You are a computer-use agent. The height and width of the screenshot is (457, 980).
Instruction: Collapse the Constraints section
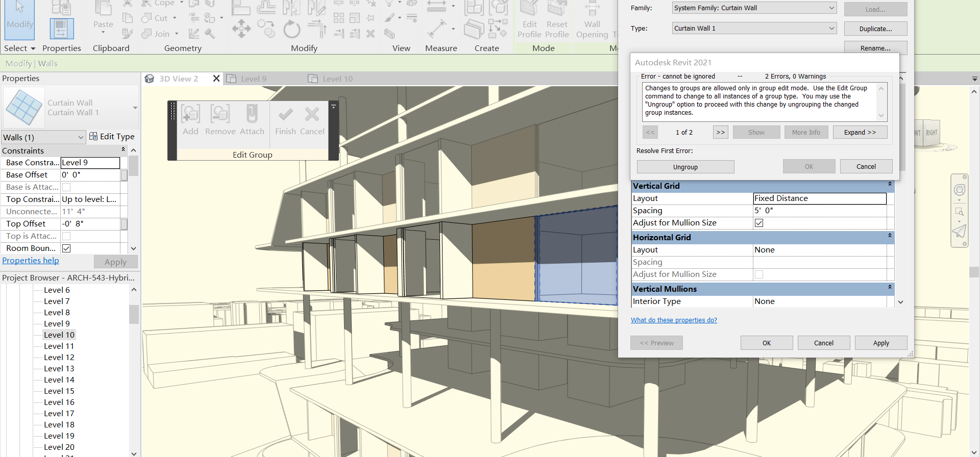tap(123, 149)
